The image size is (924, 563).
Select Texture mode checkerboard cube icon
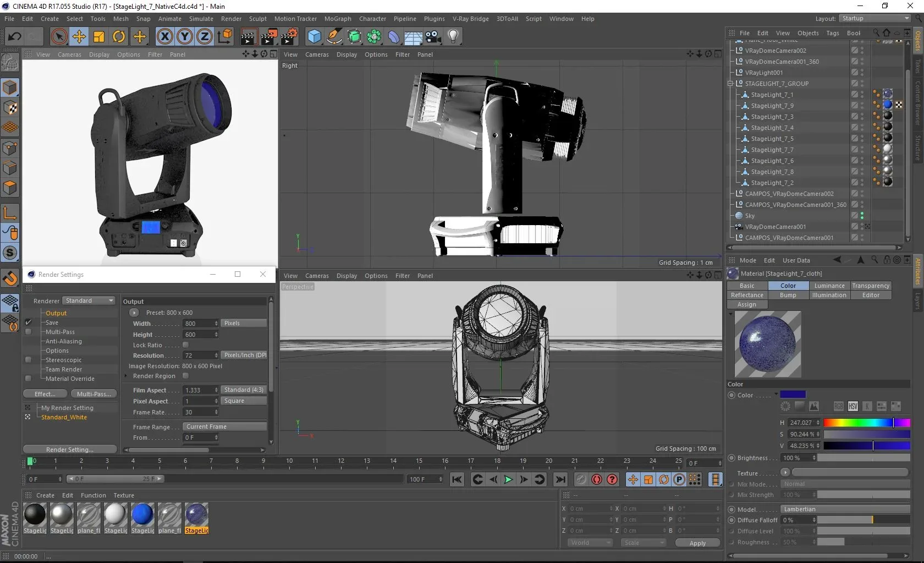point(10,107)
